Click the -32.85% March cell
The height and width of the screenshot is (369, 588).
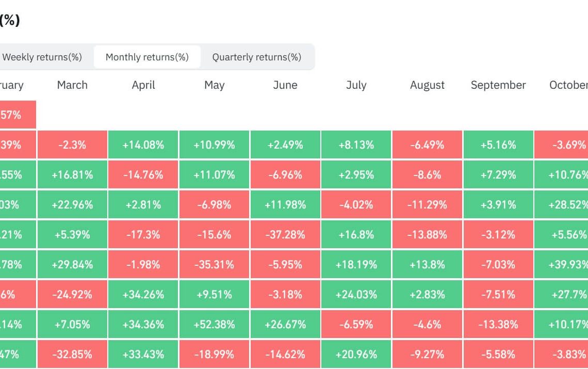point(72,355)
